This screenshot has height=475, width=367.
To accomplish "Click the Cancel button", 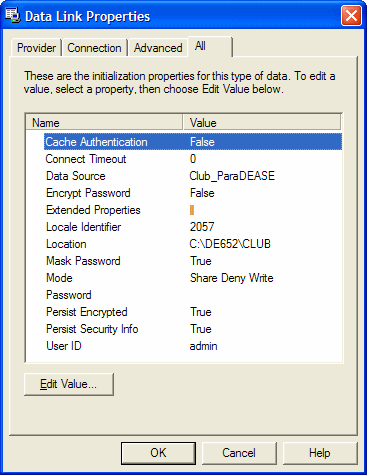I will pos(239,453).
